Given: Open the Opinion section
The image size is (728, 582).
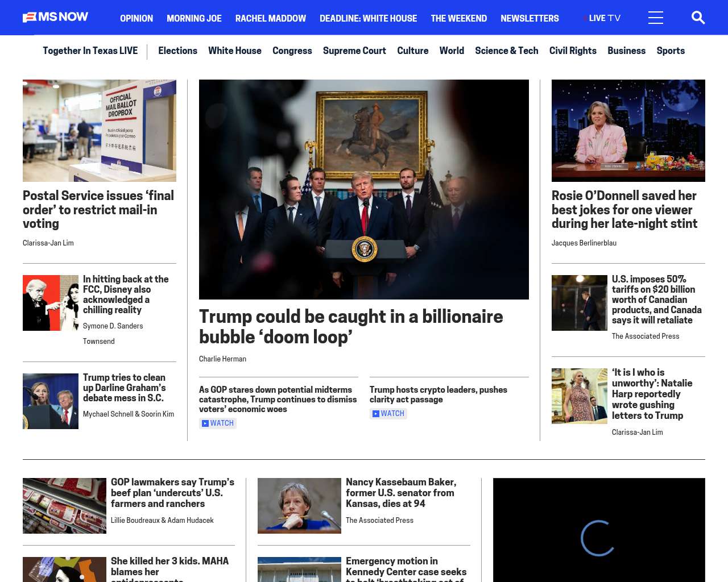Looking at the screenshot, I should tap(136, 18).
